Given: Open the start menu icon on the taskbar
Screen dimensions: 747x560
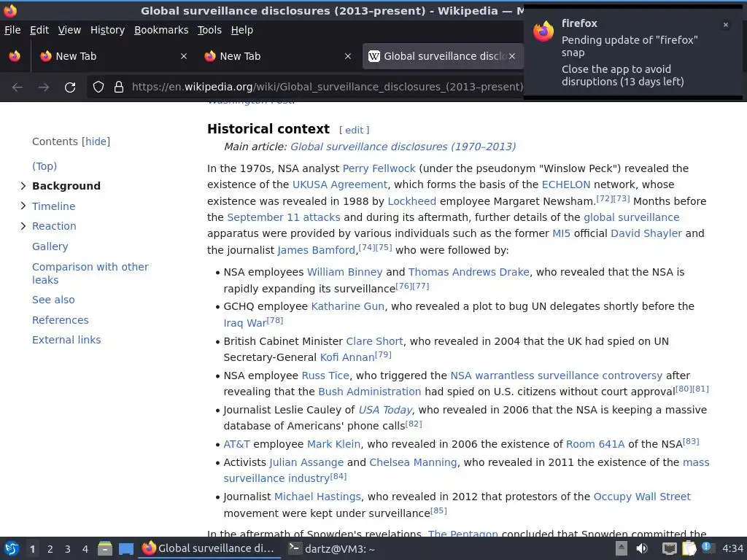Looking at the screenshot, I should [x=12, y=549].
